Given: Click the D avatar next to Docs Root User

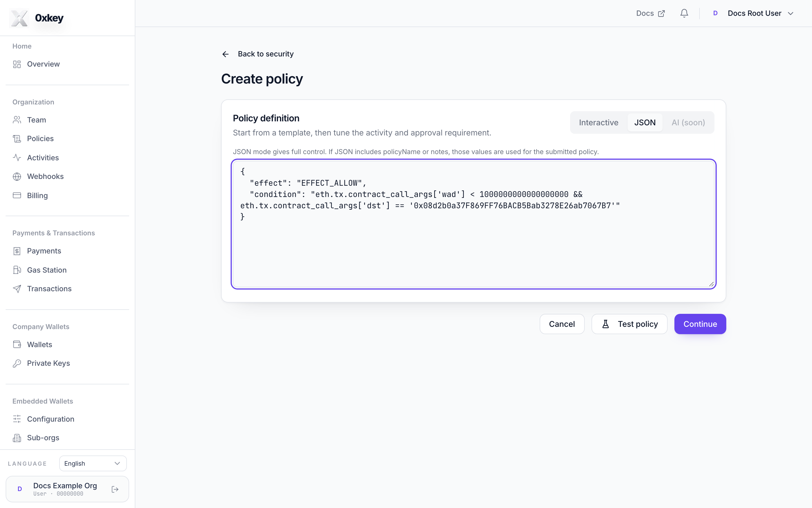Looking at the screenshot, I should [x=715, y=14].
